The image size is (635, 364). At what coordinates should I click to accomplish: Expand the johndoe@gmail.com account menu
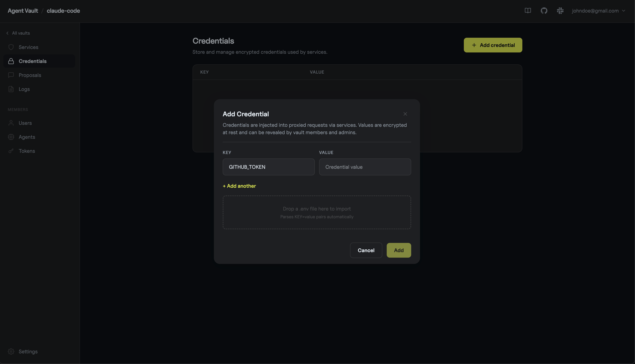(599, 11)
